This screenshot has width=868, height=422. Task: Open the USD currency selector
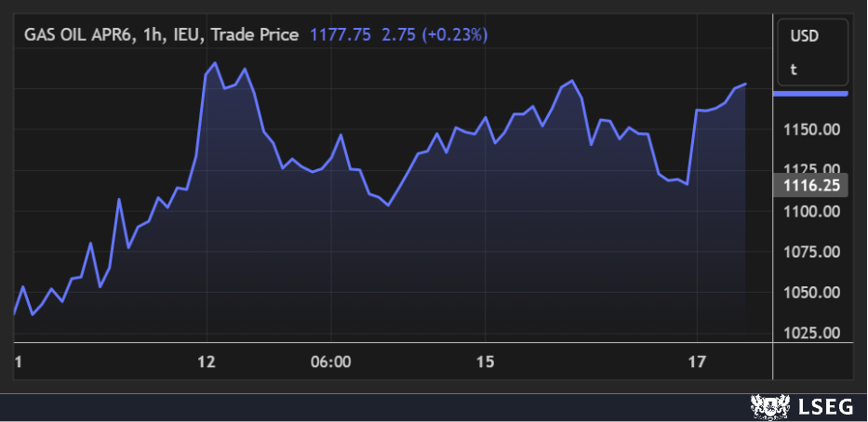pos(804,37)
